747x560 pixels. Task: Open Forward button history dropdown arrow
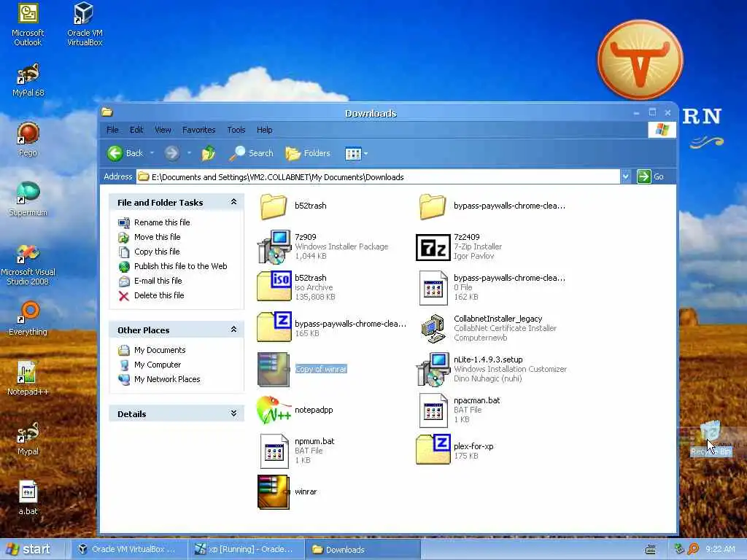189,153
